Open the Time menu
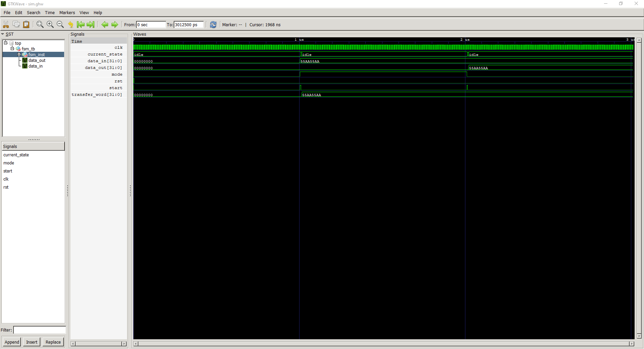Viewport: 644px width, 349px height. click(x=50, y=13)
